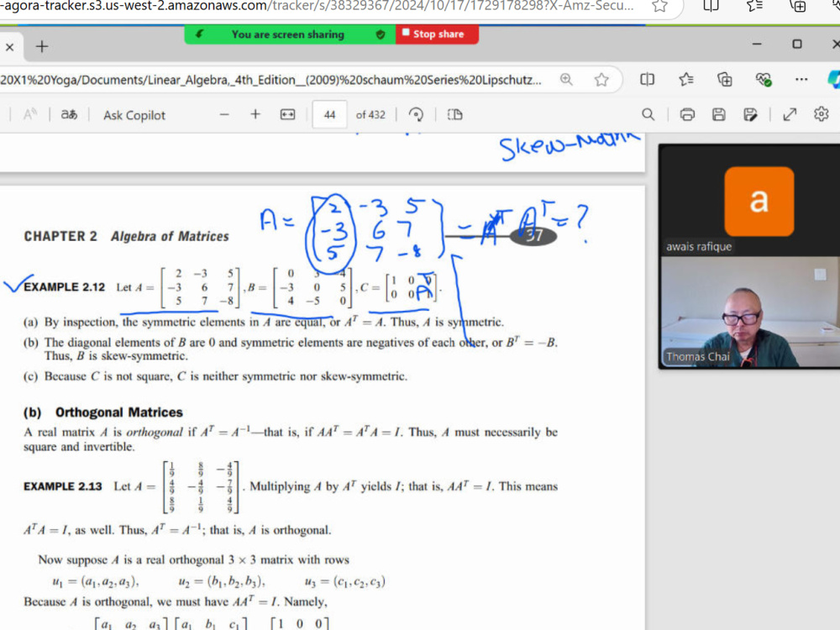Rotate the PDF page
Viewport: 840px width, 630px height.
[x=416, y=114]
